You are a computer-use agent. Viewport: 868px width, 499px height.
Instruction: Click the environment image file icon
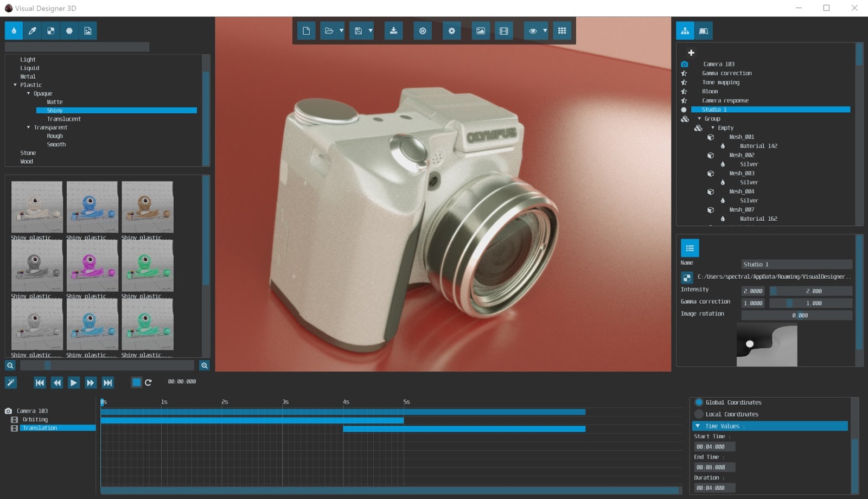coord(687,278)
